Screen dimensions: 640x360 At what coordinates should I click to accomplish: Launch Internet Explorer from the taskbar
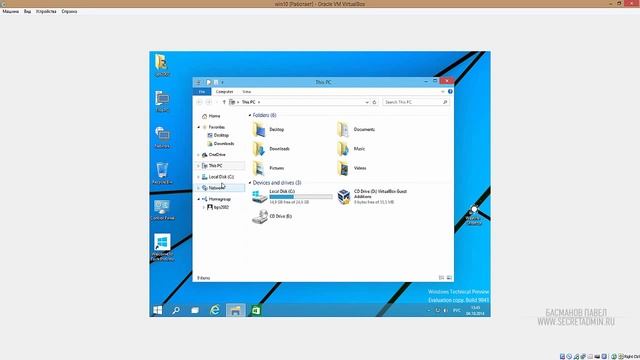[215, 311]
